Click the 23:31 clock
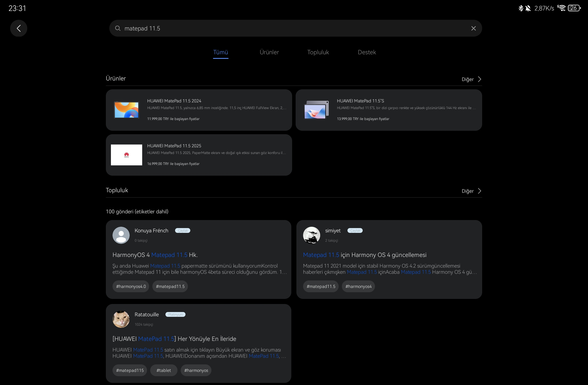The height and width of the screenshot is (385, 588). [x=17, y=8]
